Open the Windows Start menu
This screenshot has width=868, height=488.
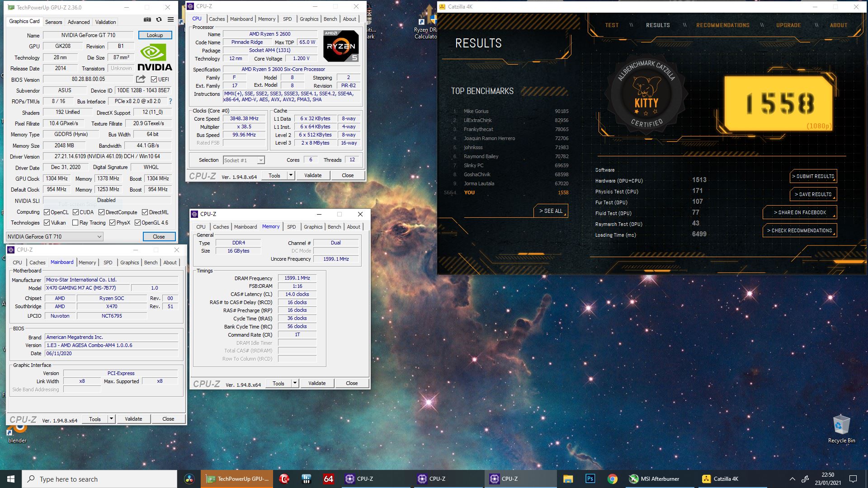point(11,479)
